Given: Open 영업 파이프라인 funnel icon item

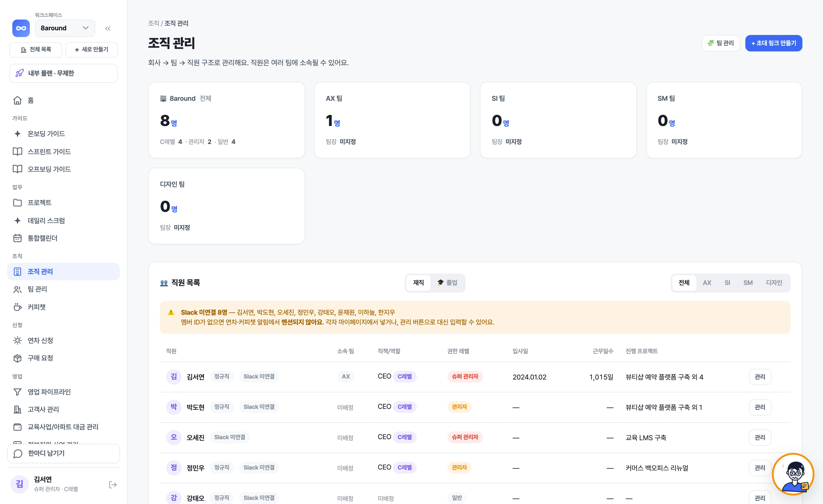Looking at the screenshot, I should pos(17,392).
